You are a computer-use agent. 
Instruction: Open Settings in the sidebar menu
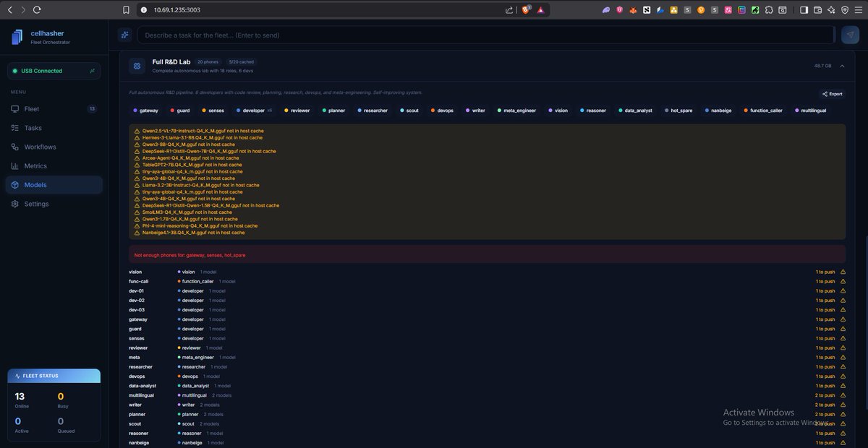(x=54, y=204)
